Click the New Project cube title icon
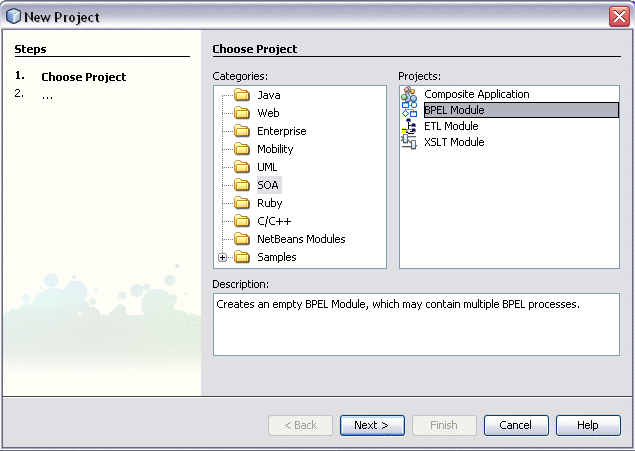Image resolution: width=635 pixels, height=451 pixels. tap(13, 16)
